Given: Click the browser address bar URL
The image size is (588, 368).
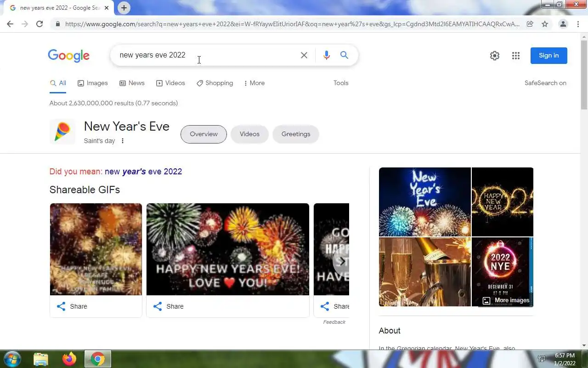Looking at the screenshot, I should tap(292, 24).
